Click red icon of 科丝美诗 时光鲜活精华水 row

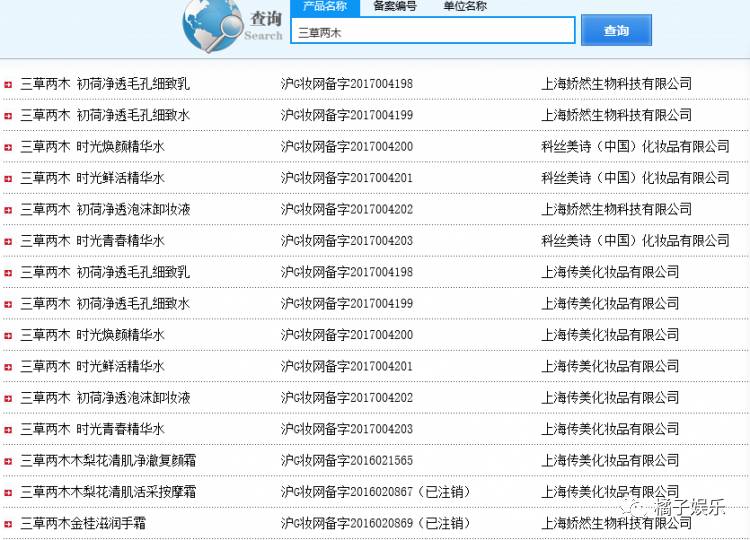(8, 179)
